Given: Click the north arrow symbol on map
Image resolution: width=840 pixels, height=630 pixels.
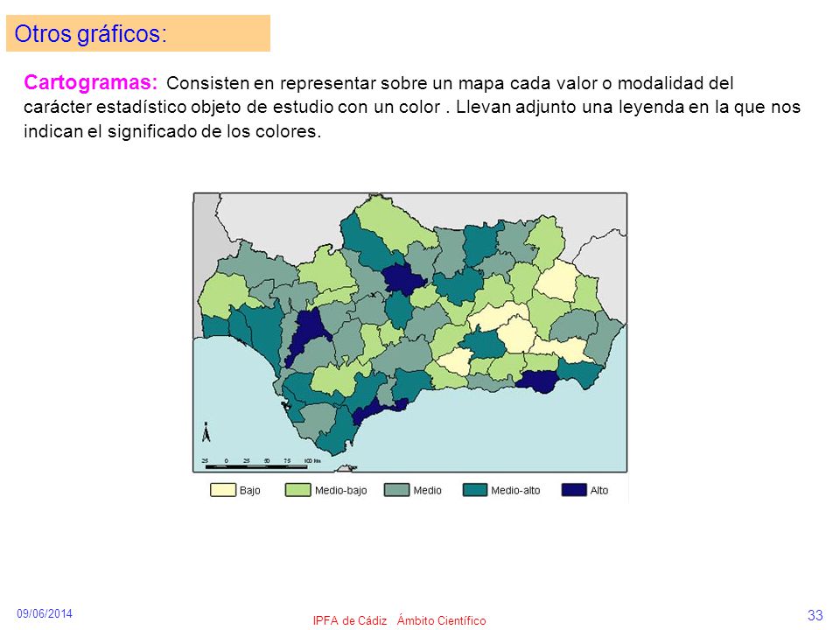Looking at the screenshot, I should [206, 432].
